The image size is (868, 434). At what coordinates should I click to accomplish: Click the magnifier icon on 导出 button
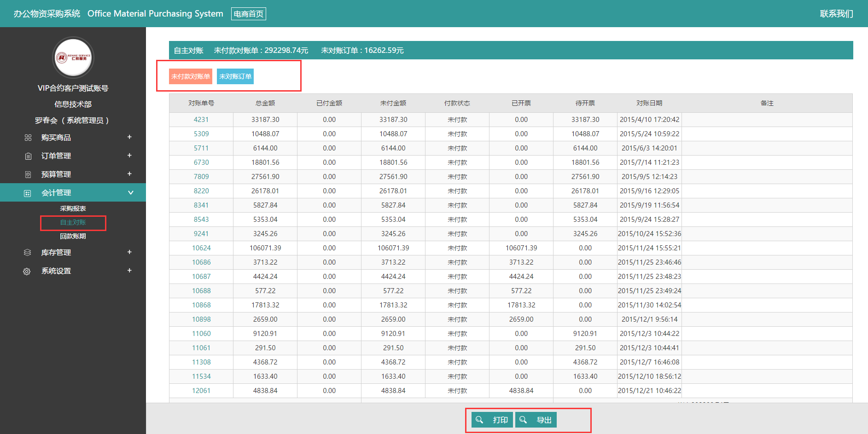523,420
